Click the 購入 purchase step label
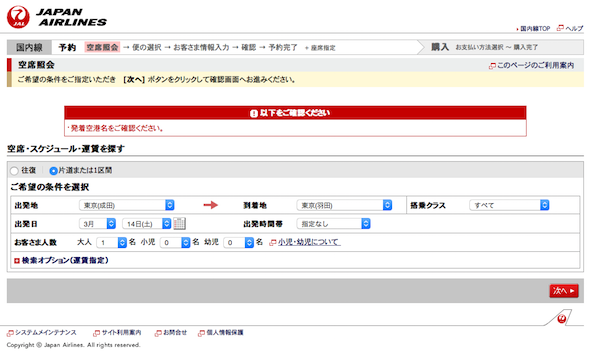 440,47
